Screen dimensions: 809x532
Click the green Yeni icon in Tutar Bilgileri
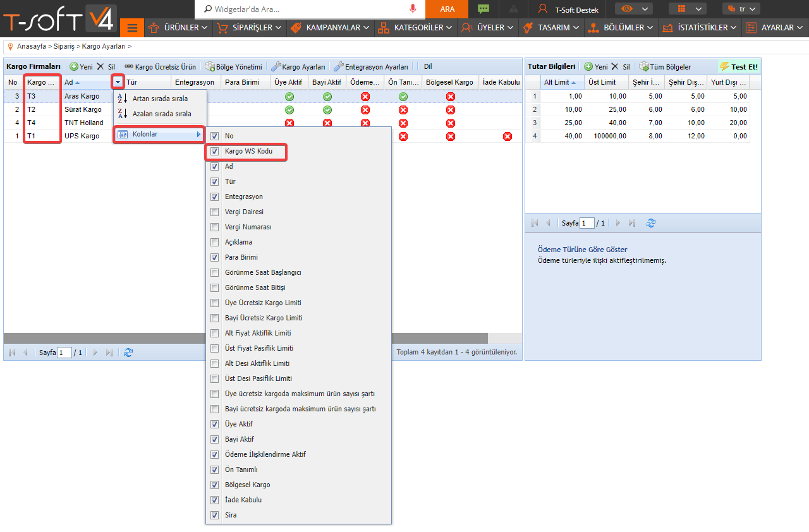(588, 66)
